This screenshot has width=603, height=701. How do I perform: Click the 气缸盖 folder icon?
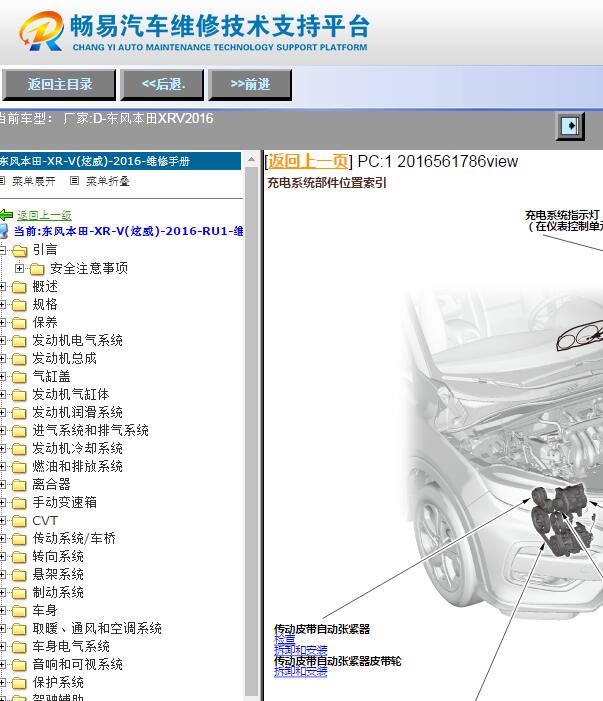point(19,377)
